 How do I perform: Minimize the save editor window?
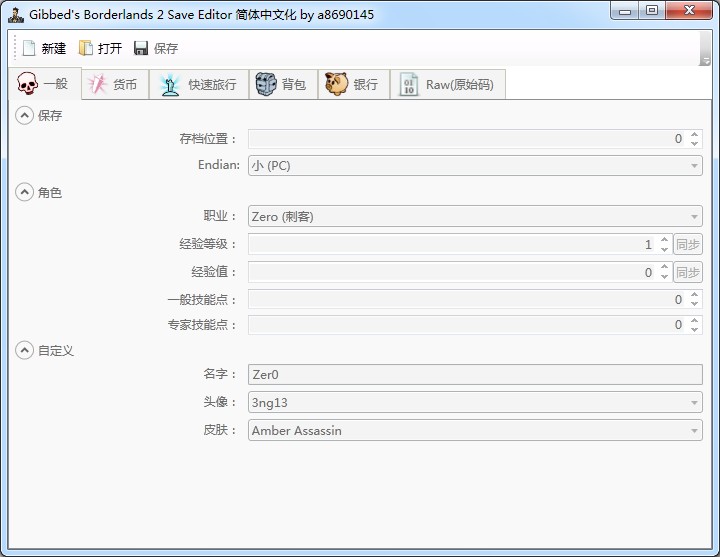[624, 11]
